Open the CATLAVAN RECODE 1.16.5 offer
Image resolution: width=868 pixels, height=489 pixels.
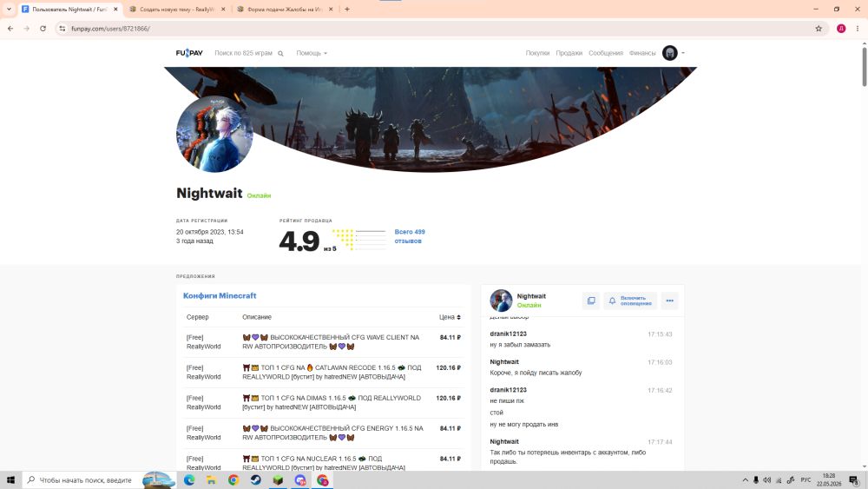(323, 372)
